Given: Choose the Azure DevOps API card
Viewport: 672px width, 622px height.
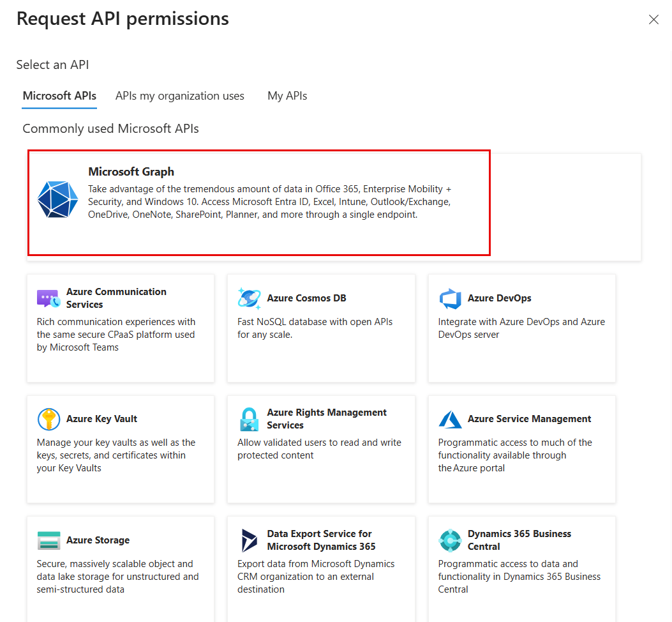Looking at the screenshot, I should click(x=521, y=328).
